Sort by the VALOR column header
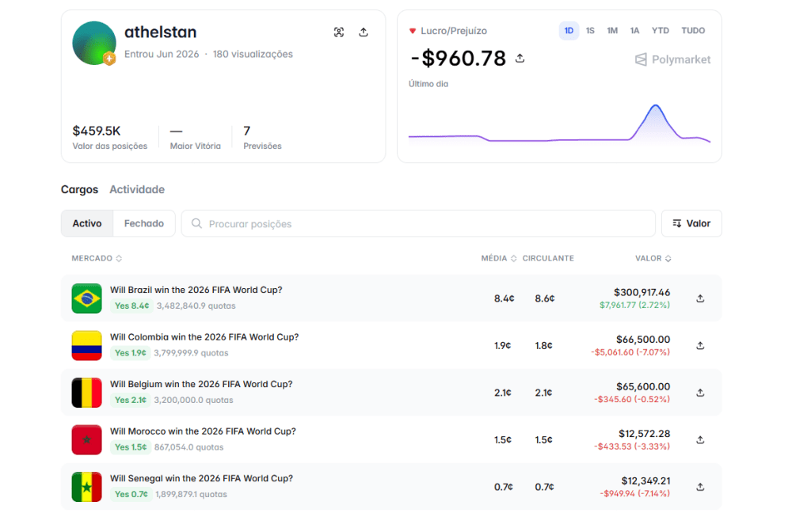 coord(653,258)
